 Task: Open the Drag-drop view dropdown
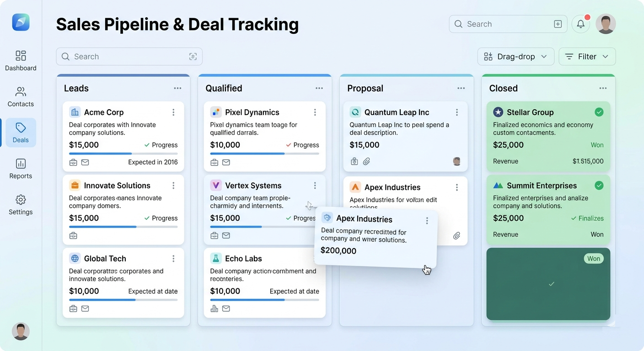click(x=516, y=56)
